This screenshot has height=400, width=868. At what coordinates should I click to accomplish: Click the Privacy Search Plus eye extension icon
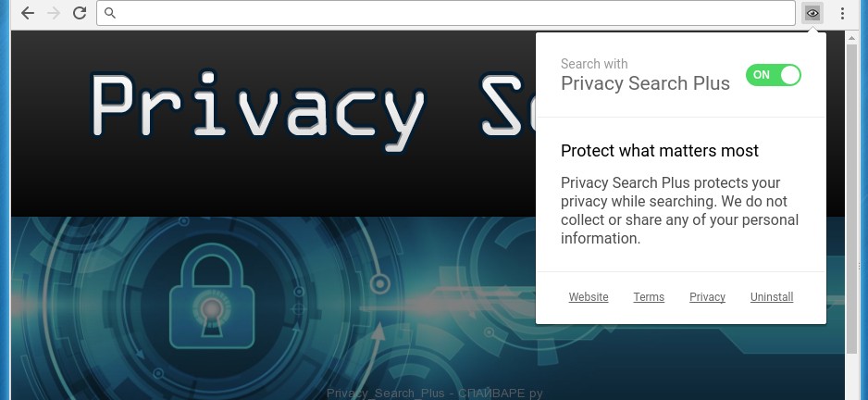812,13
